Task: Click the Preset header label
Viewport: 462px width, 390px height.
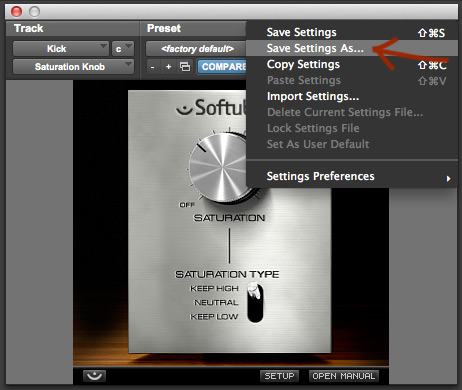Action: coord(164,28)
